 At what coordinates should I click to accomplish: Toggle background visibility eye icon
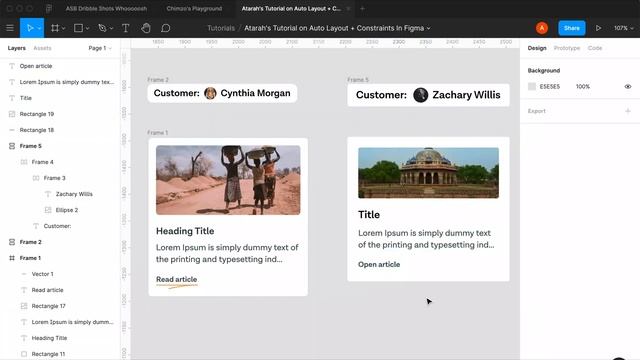[628, 87]
